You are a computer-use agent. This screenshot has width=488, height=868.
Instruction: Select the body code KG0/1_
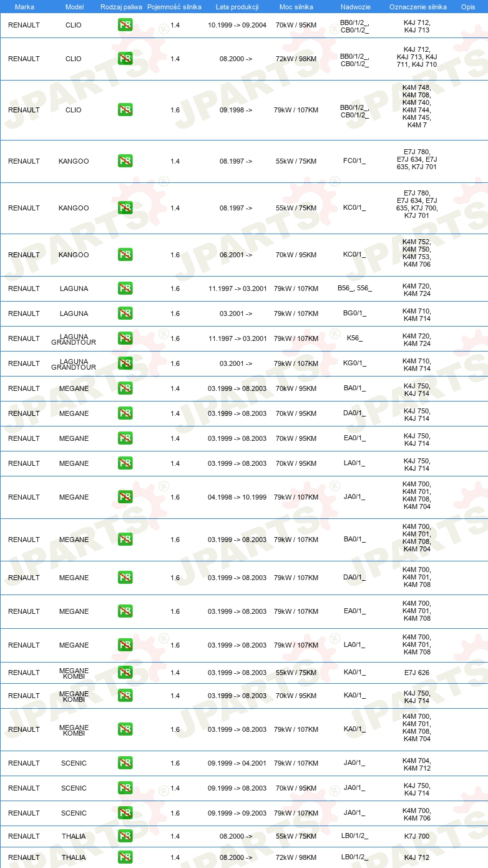(354, 363)
